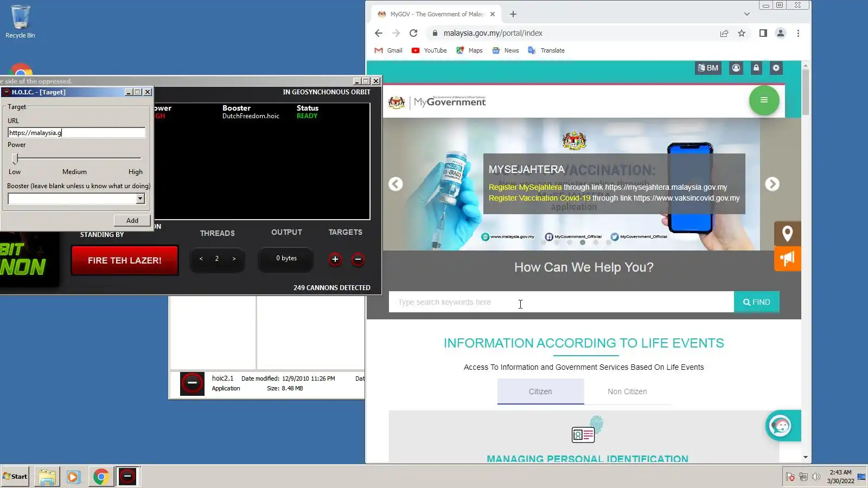Click the network tray icon
The width and height of the screenshot is (868, 488).
803,477
